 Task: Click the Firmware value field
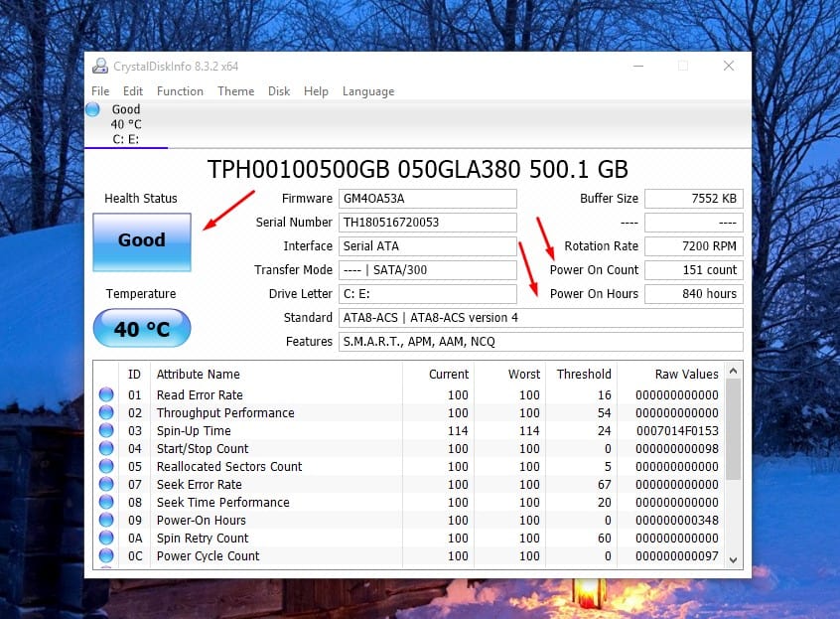[428, 199]
